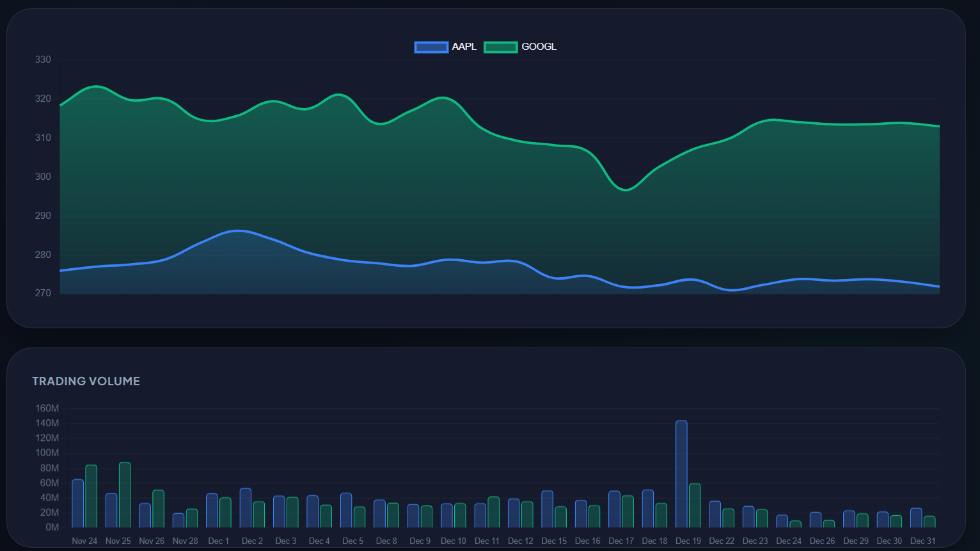Click the TRADING VOLUME panel title
980x551 pixels.
click(x=86, y=381)
